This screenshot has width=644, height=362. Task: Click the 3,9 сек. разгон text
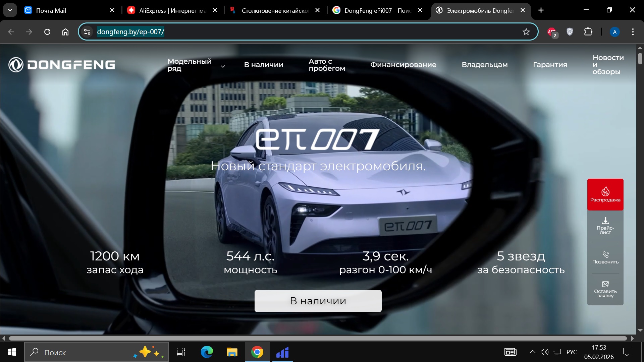coord(385,262)
